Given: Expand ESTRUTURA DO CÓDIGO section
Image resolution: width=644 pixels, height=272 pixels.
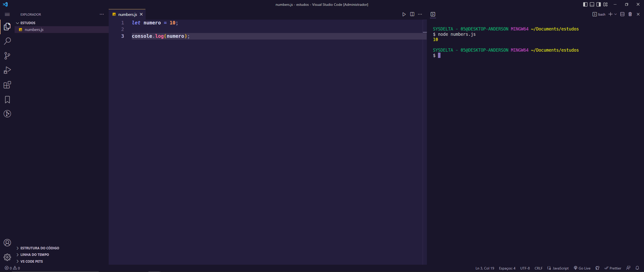Looking at the screenshot, I should [x=62, y=248].
